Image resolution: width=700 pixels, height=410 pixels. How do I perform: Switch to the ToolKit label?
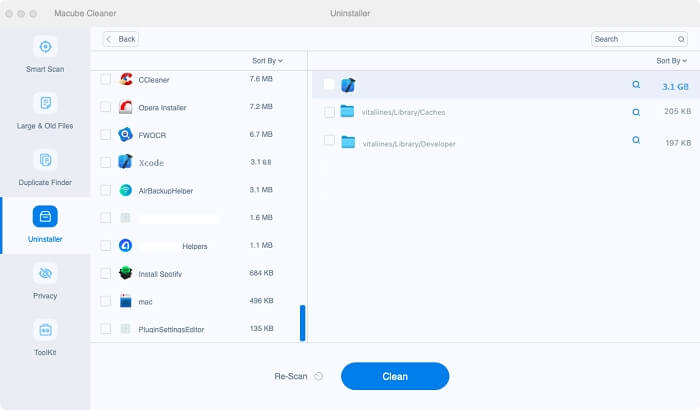tap(45, 353)
